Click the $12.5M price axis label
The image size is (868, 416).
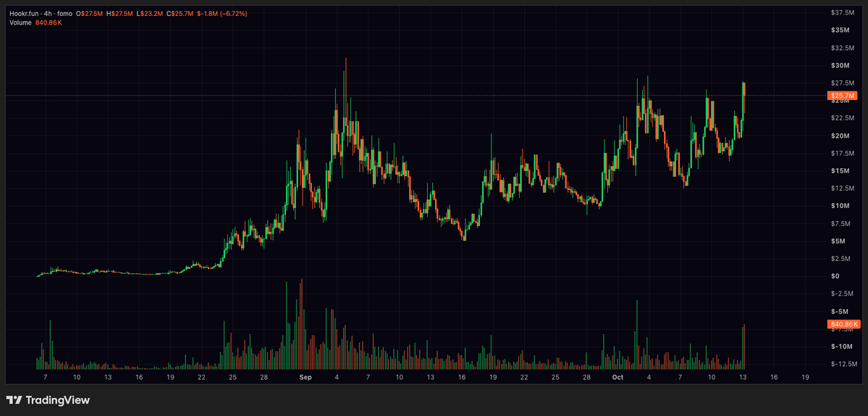[844, 188]
